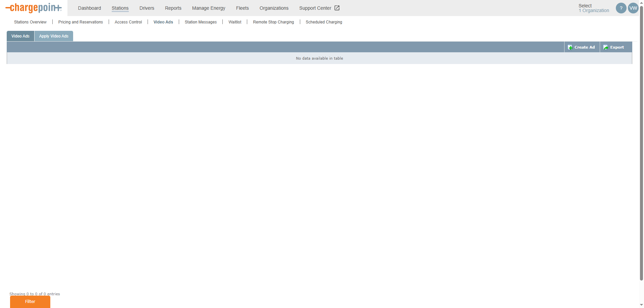This screenshot has width=644, height=308.
Task: Click the orange Filter button
Action: tap(30, 302)
